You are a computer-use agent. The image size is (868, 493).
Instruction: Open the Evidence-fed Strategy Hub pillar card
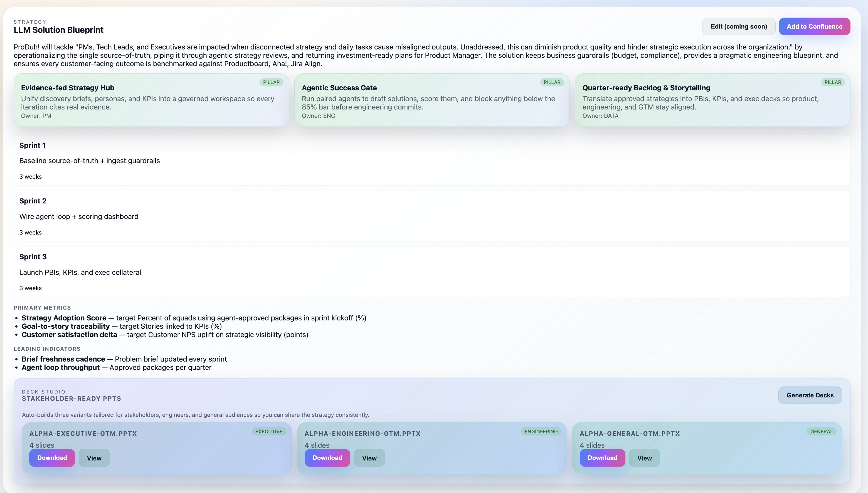coord(151,100)
